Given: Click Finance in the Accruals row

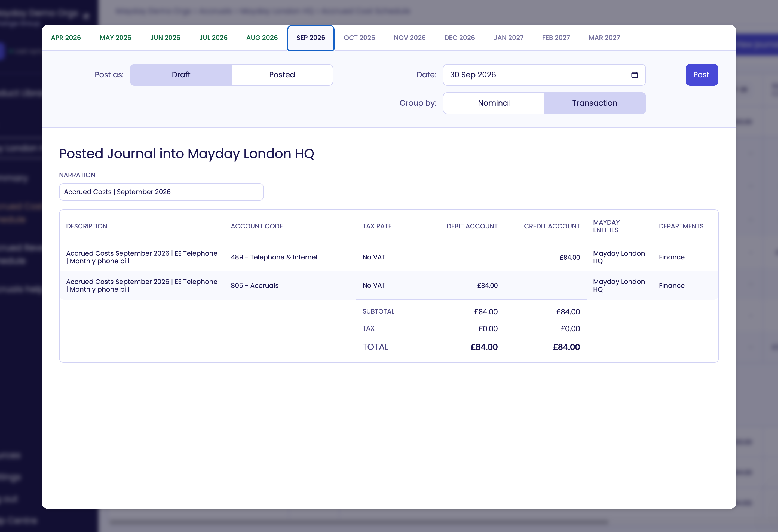Looking at the screenshot, I should click(672, 286).
